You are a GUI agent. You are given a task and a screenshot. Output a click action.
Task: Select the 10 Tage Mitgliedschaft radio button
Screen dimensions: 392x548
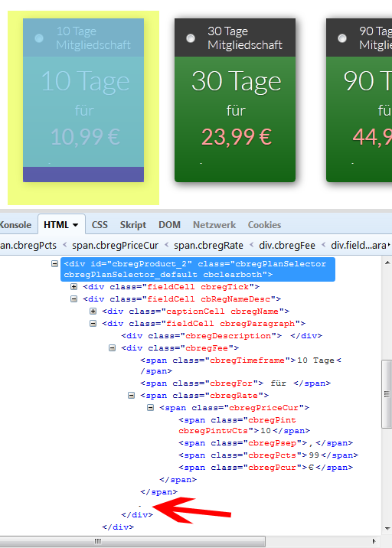[x=39, y=38]
